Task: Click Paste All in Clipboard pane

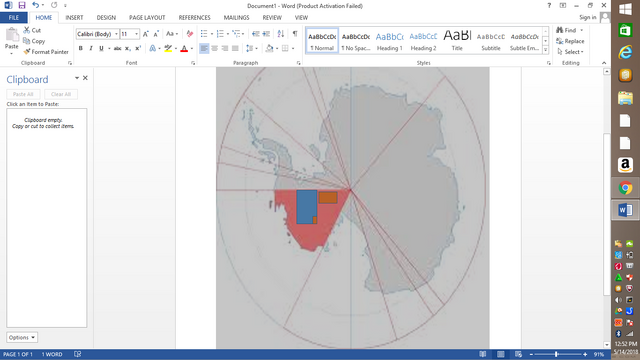Action: 23,94
